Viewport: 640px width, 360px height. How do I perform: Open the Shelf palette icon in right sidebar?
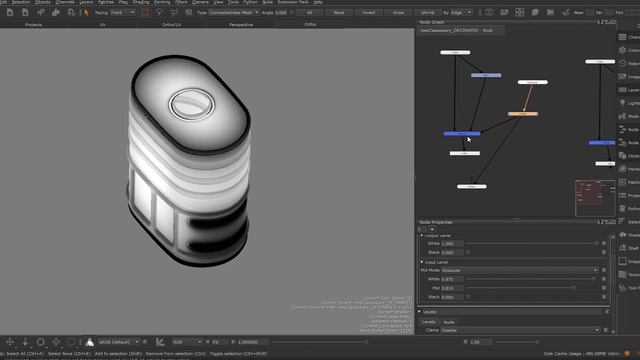[622, 248]
